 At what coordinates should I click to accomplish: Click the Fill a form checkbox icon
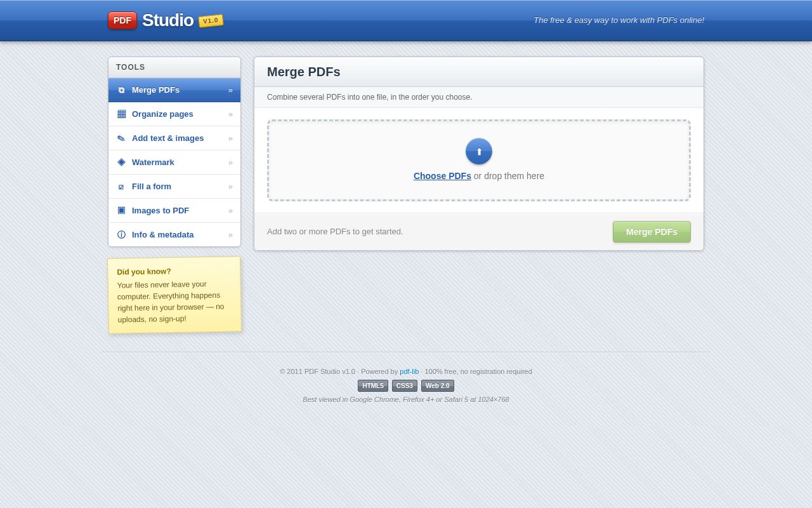point(121,187)
